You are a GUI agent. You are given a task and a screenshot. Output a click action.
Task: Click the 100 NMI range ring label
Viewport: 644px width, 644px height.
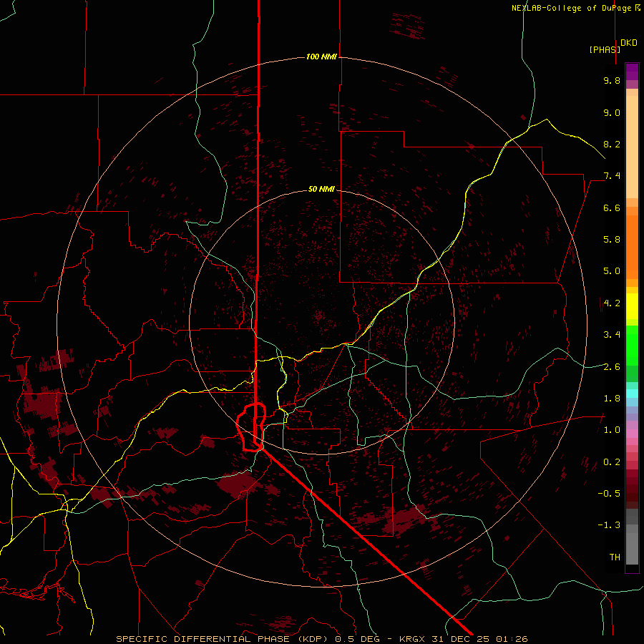pyautogui.click(x=321, y=57)
